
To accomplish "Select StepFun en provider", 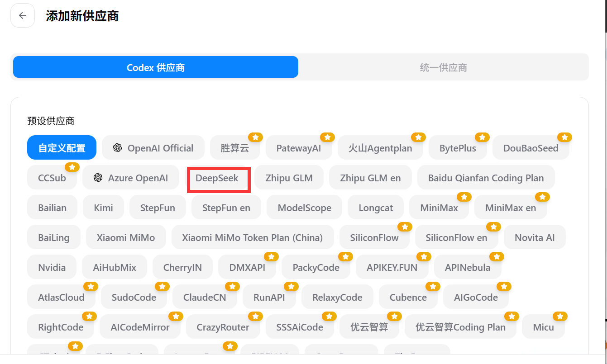I will [x=226, y=207].
